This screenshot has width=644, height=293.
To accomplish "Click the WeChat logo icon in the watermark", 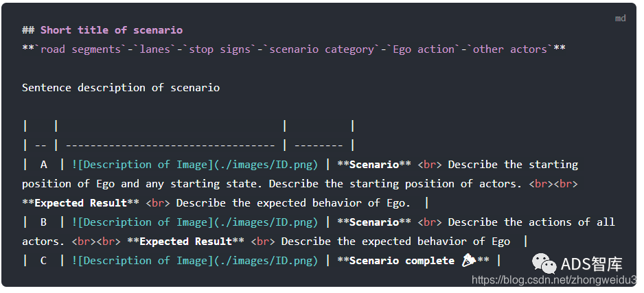I will tap(544, 263).
